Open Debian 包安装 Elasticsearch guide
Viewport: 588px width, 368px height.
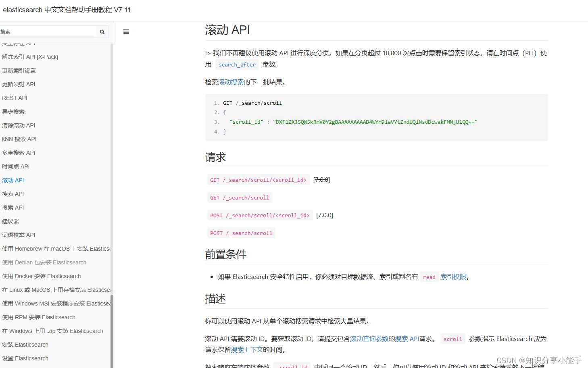44,262
